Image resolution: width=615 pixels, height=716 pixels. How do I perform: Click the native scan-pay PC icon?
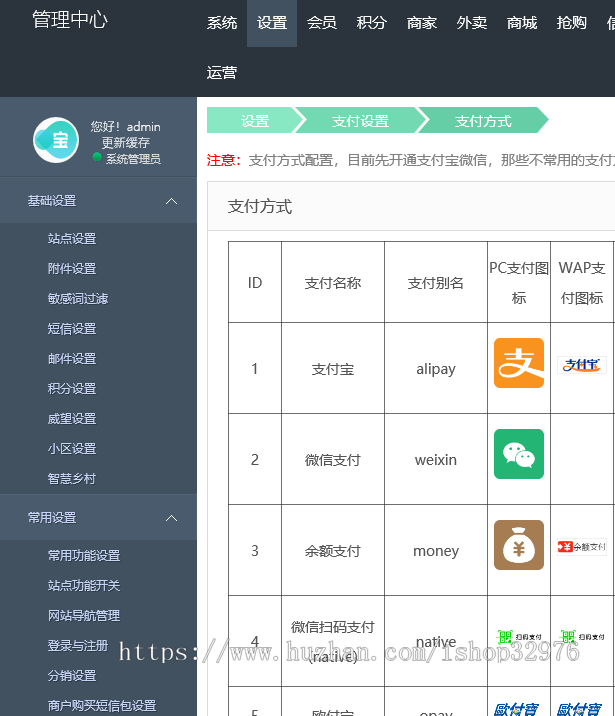(519, 637)
